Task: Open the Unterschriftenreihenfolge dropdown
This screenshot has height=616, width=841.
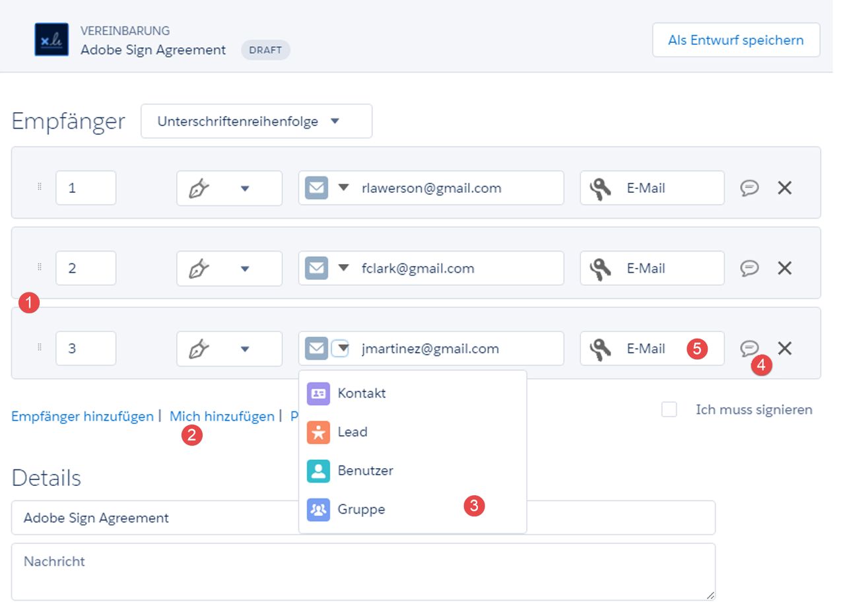Action: point(256,121)
